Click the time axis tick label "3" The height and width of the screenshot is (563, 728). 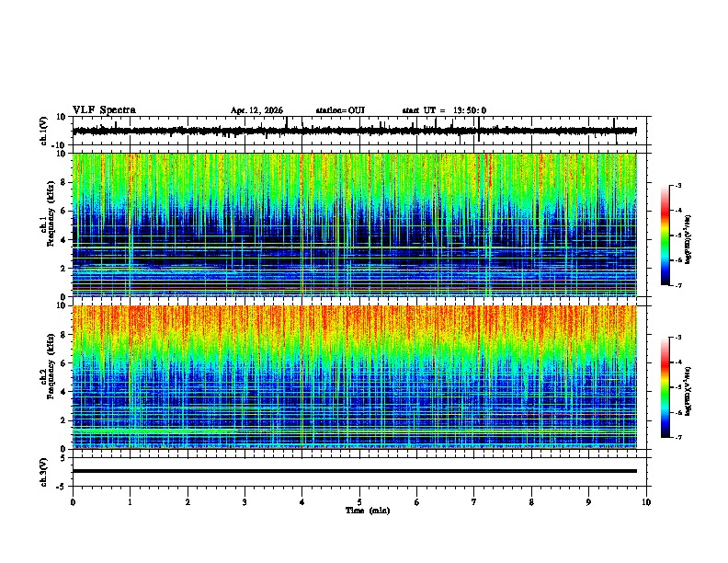pos(245,502)
